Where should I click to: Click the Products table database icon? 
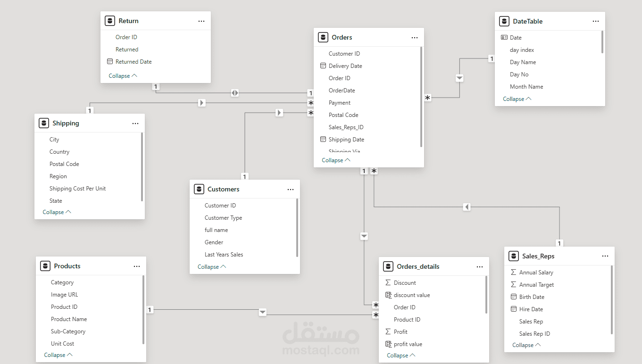[x=45, y=266]
